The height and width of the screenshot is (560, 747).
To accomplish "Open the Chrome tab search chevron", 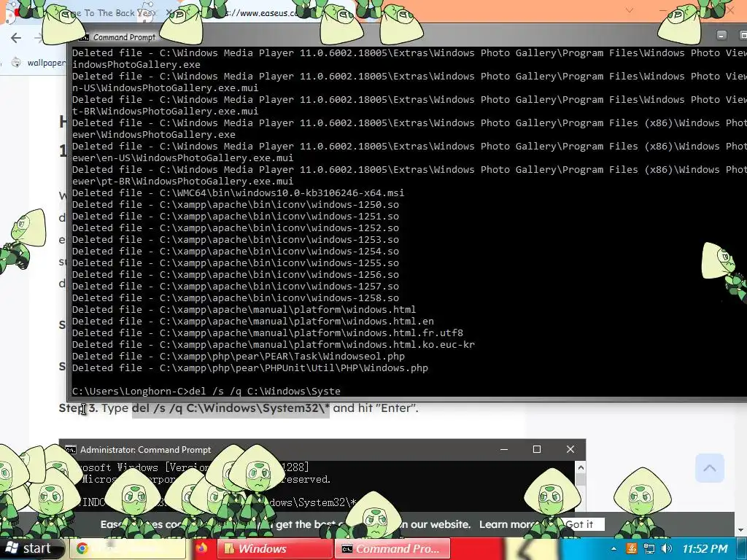I will point(630,10).
